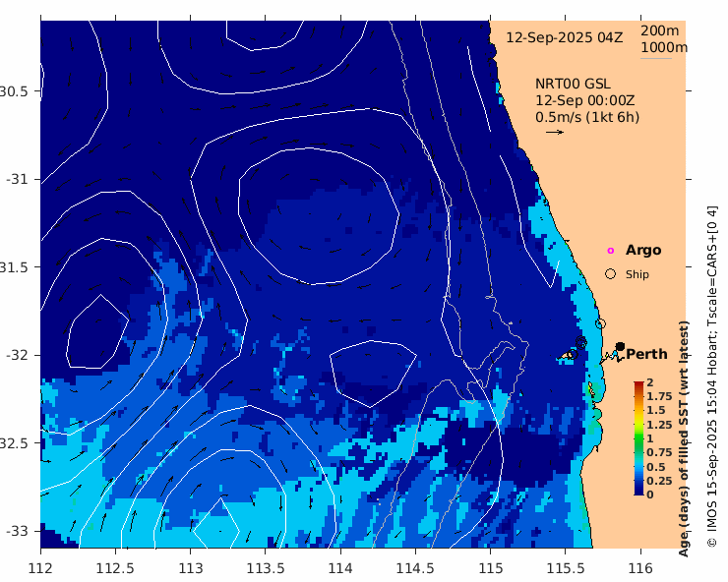The height and width of the screenshot is (582, 728).
Task: Click longitude axis label 112
Action: tap(40, 568)
